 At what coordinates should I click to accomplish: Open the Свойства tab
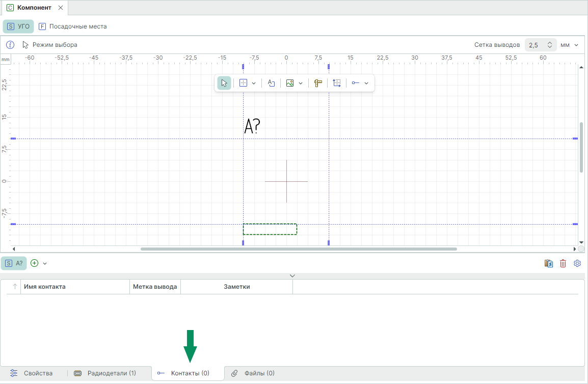[x=32, y=373]
